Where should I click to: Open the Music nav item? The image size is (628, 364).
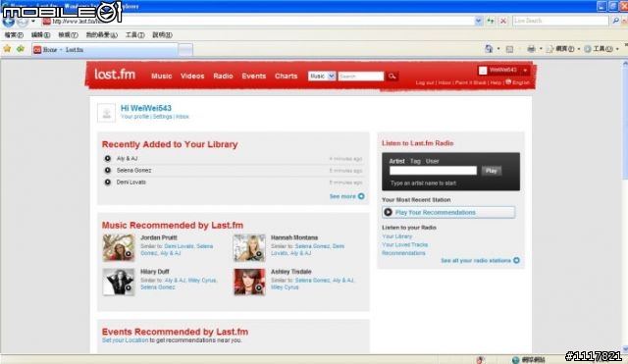[x=161, y=76]
